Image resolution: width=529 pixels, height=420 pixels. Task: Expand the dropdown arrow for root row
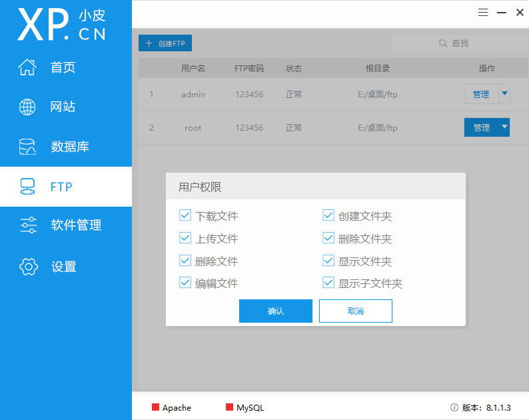(504, 127)
